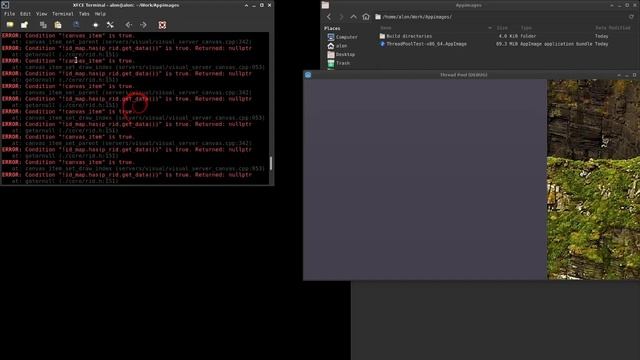Open Help menu in XFCE Terminal
The width and height of the screenshot is (640, 360).
[x=100, y=14]
